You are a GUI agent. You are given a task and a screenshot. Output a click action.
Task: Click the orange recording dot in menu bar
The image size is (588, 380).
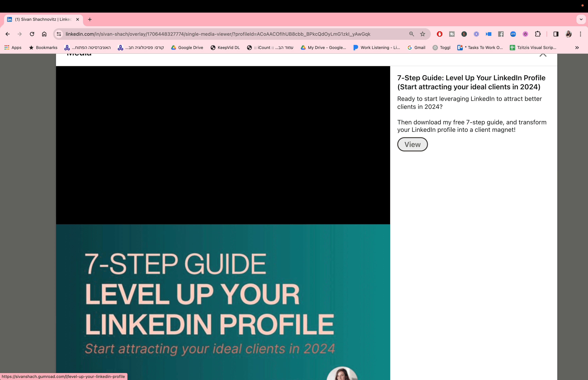click(583, 5)
